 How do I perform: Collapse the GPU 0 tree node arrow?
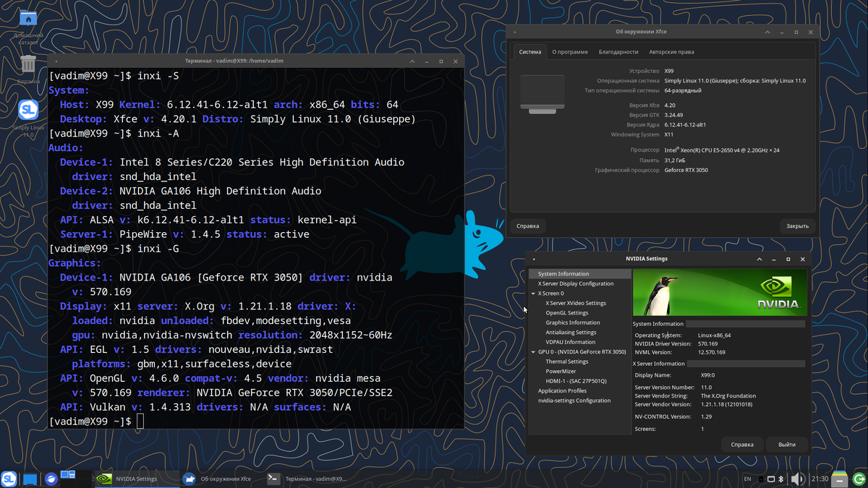534,352
